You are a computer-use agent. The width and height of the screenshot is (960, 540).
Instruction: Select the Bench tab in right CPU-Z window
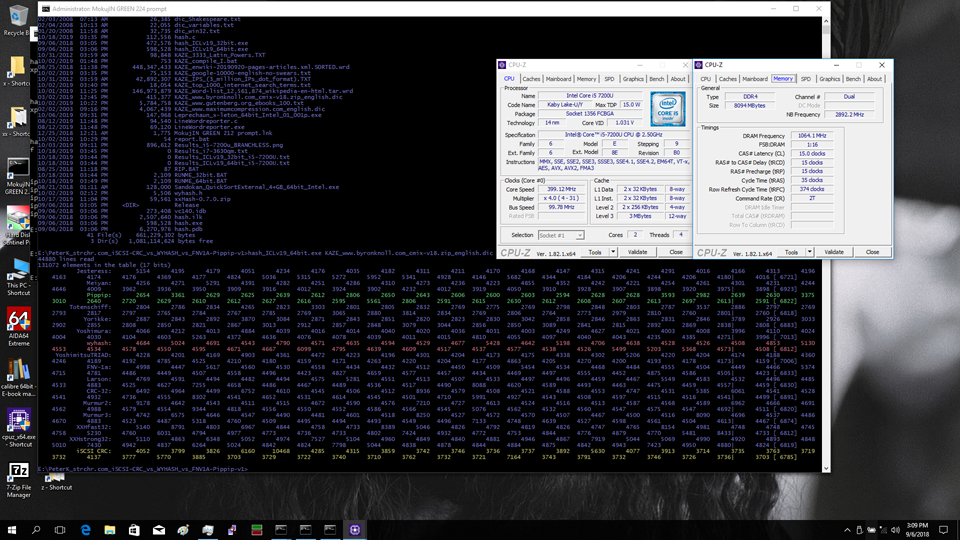853,79
